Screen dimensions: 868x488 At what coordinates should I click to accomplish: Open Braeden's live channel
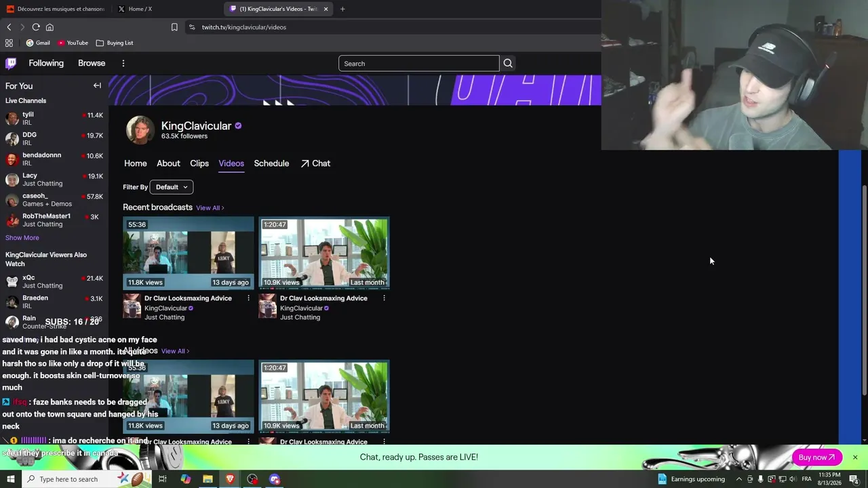pyautogui.click(x=54, y=302)
